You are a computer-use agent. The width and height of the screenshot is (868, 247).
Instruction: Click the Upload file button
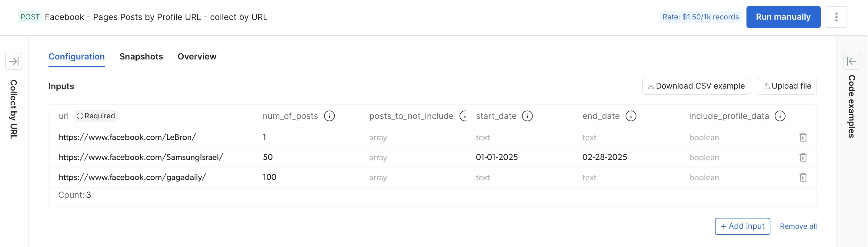pos(787,86)
